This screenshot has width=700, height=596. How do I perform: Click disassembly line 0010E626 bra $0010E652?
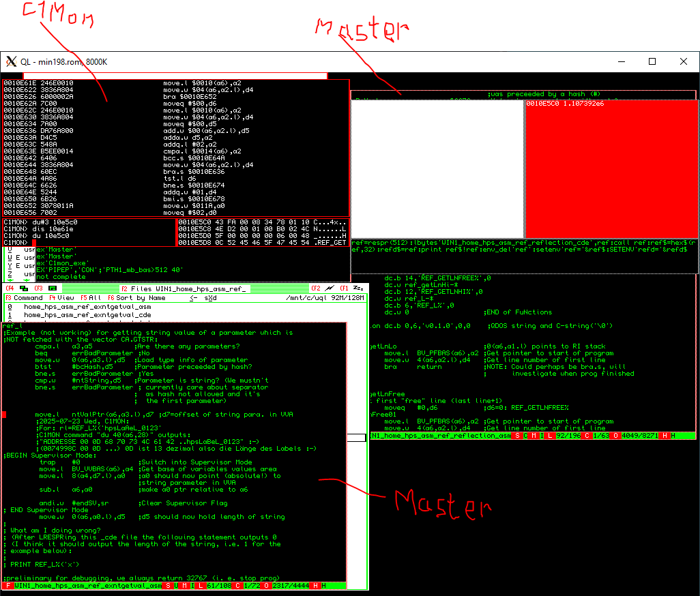point(111,96)
